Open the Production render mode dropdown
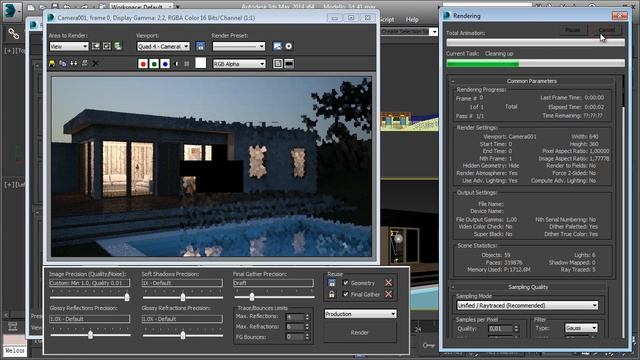This screenshot has width=640, height=360. pyautogui.click(x=360, y=314)
